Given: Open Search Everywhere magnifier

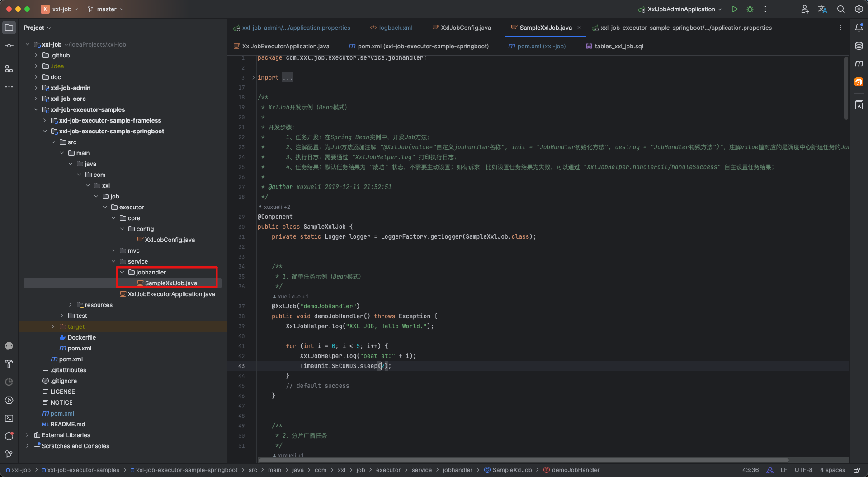Looking at the screenshot, I should [841, 9].
